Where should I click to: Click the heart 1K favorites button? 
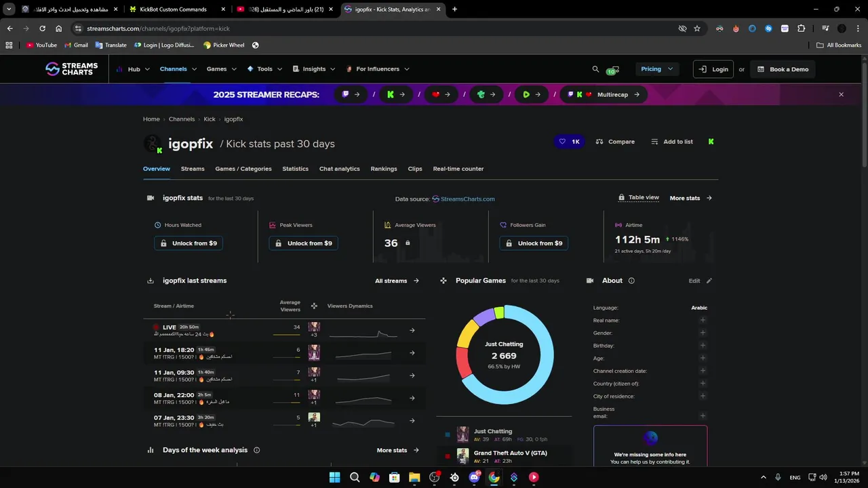(569, 142)
